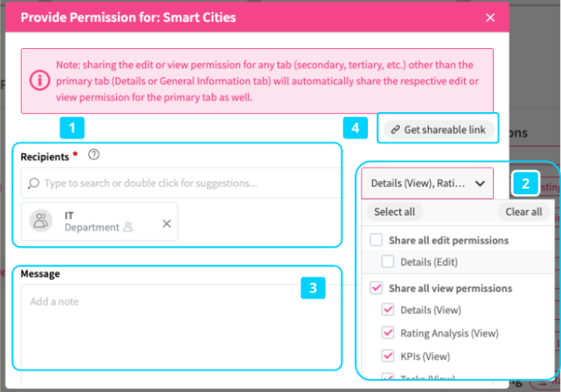Click the help question mark beside Recipients
561x392 pixels.
tap(94, 155)
